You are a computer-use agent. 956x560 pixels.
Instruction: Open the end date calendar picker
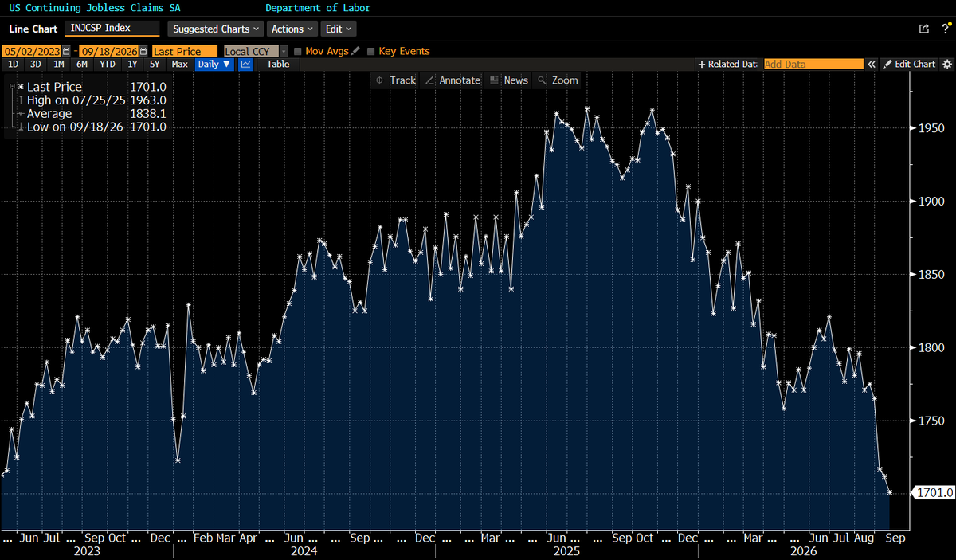point(143,51)
